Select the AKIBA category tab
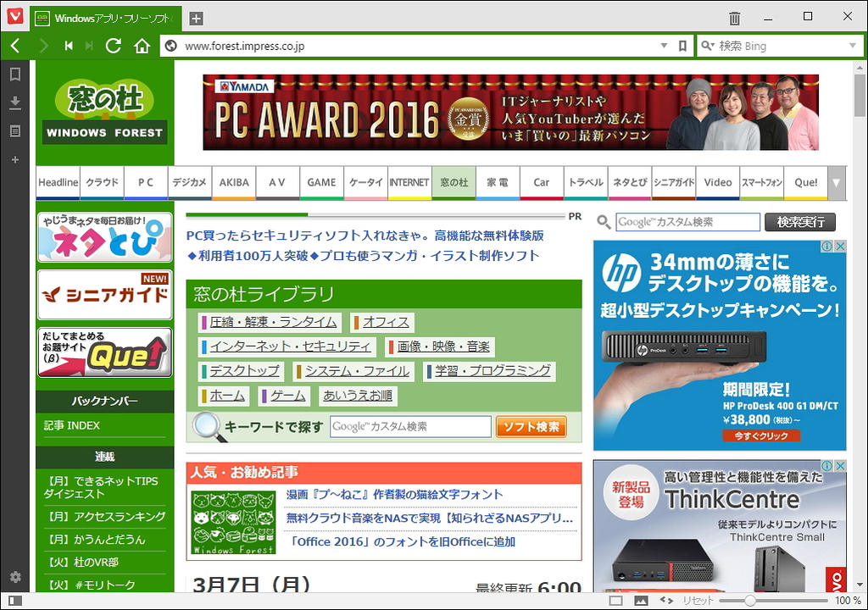The image size is (868, 610). click(234, 183)
